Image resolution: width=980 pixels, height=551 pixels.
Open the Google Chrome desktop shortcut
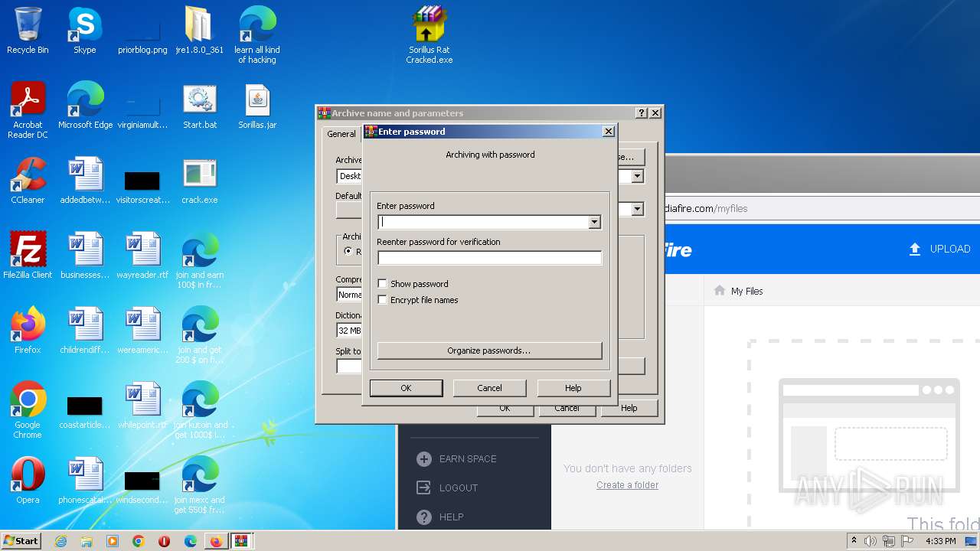(28, 410)
